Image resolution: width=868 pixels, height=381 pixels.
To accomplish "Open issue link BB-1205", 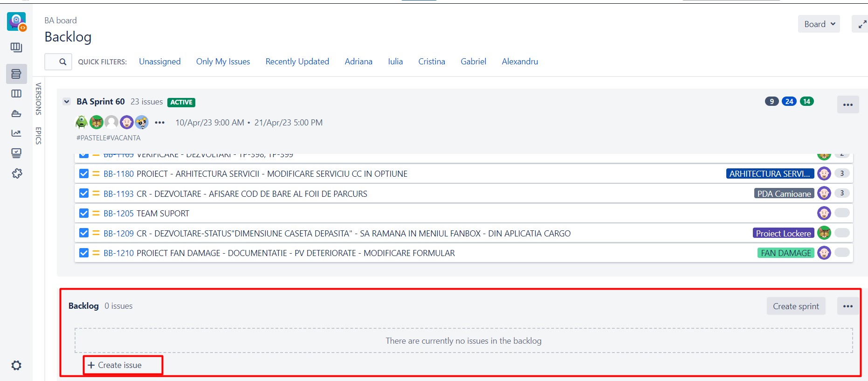I will [118, 214].
